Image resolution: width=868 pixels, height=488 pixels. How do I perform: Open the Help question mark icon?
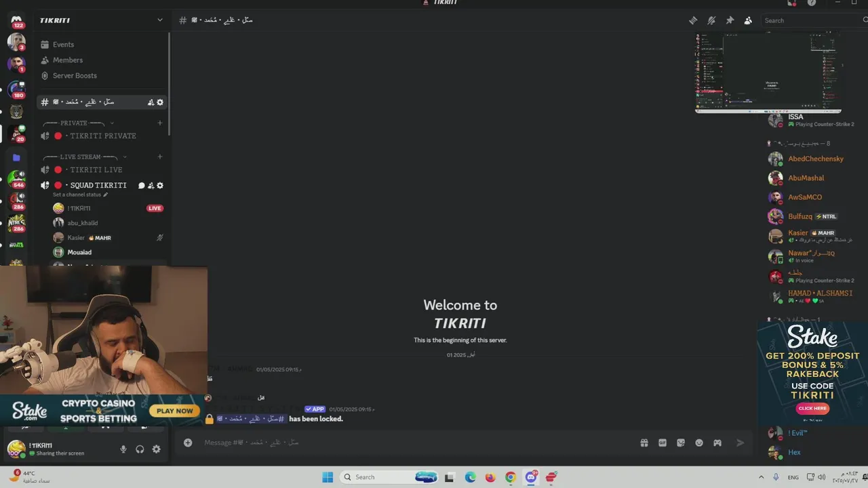coord(812,3)
